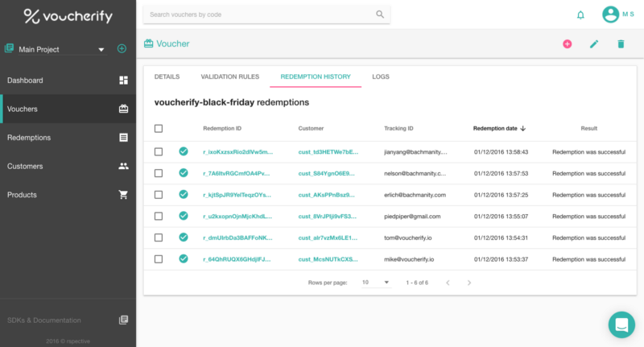Viewport: 644px width, 347px height.
Task: Edit voucher with the pencil icon
Action: pos(594,44)
